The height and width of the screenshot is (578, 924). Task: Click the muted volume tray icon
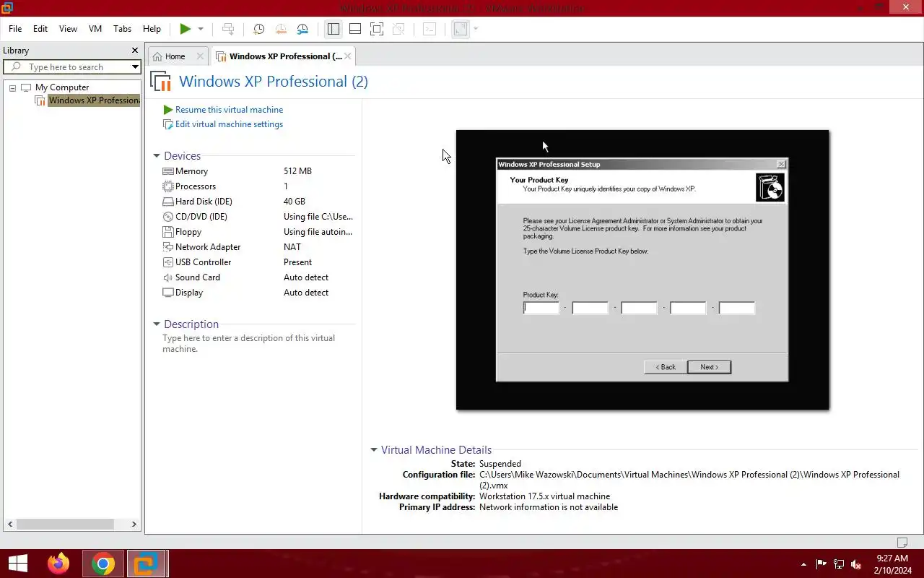click(856, 564)
